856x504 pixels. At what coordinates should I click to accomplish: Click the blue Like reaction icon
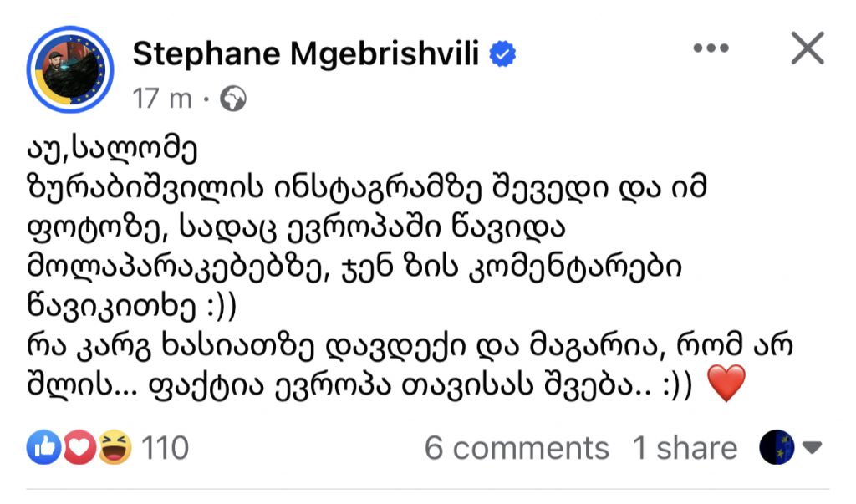point(43,449)
